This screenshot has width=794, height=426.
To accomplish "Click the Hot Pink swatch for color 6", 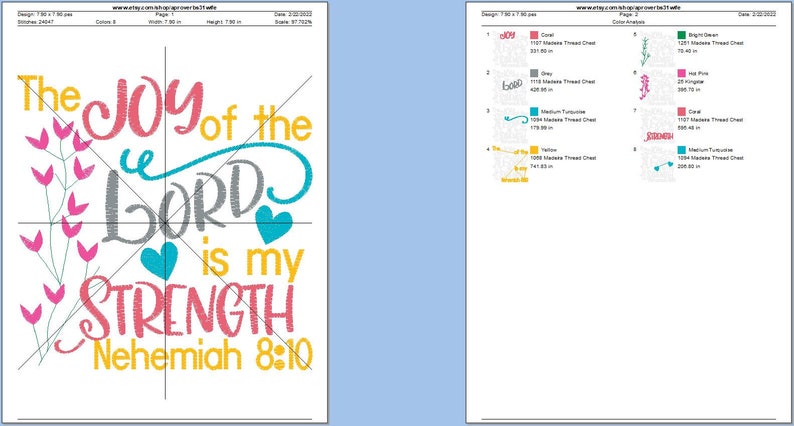I will pyautogui.click(x=682, y=73).
